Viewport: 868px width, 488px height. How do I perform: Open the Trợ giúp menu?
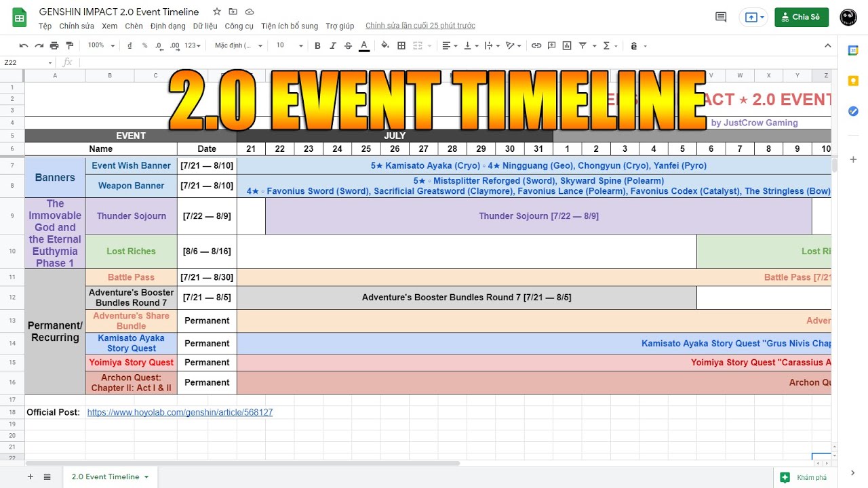click(x=340, y=26)
